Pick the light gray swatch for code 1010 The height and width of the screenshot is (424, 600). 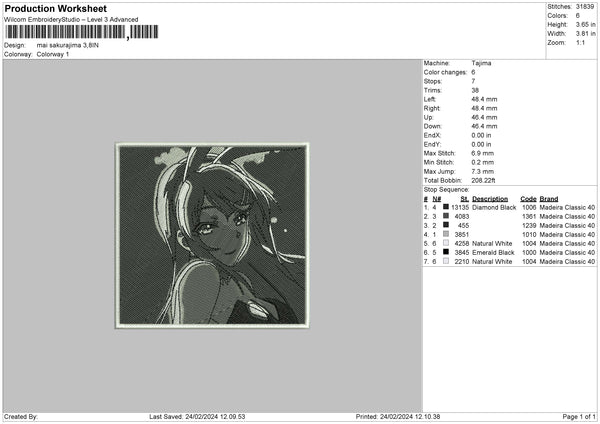coord(445,234)
